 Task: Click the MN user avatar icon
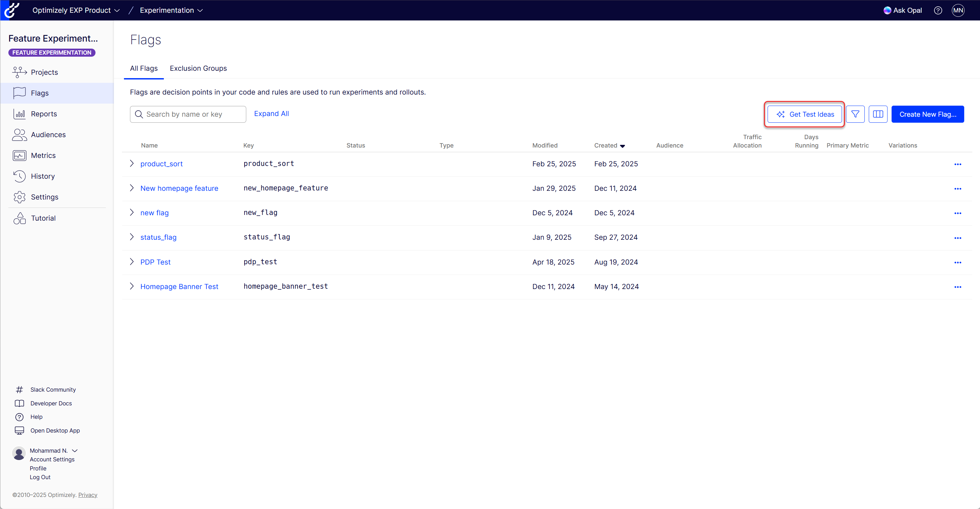(958, 10)
